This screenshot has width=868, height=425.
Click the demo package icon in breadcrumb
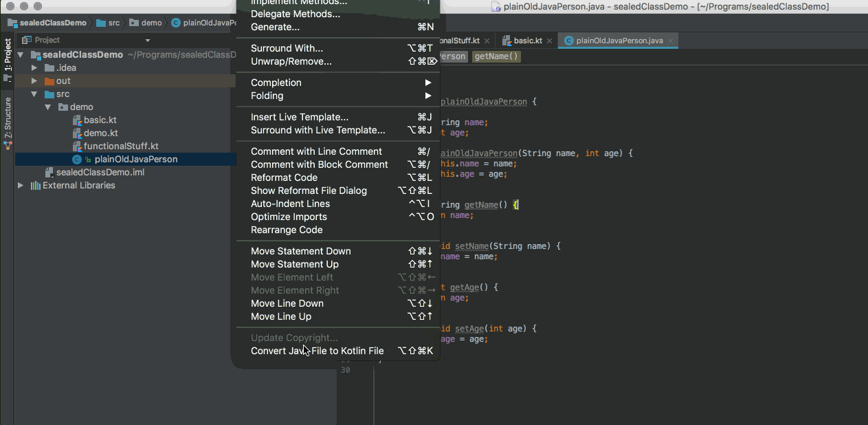[x=134, y=23]
